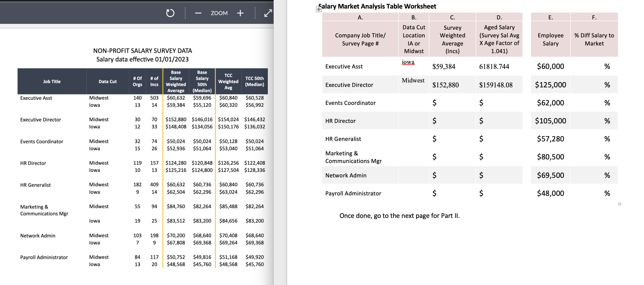
Task: Click the ZOOM label in toolbar
Action: tap(219, 13)
